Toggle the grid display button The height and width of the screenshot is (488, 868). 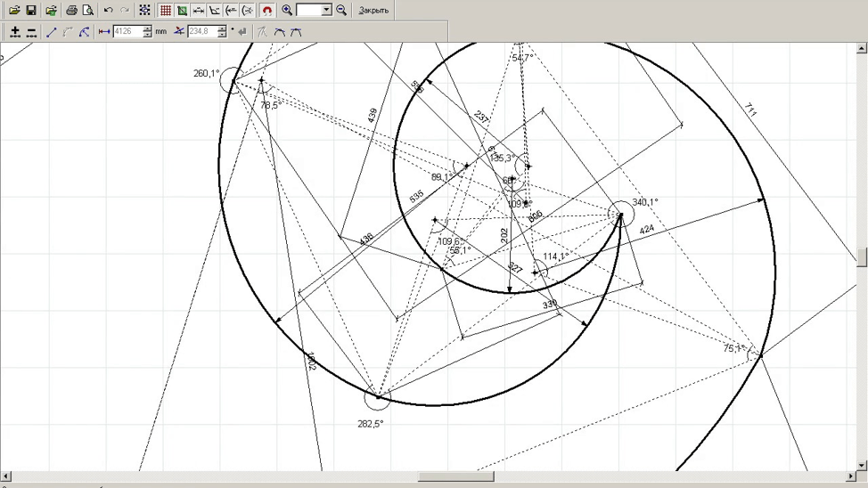(x=165, y=11)
